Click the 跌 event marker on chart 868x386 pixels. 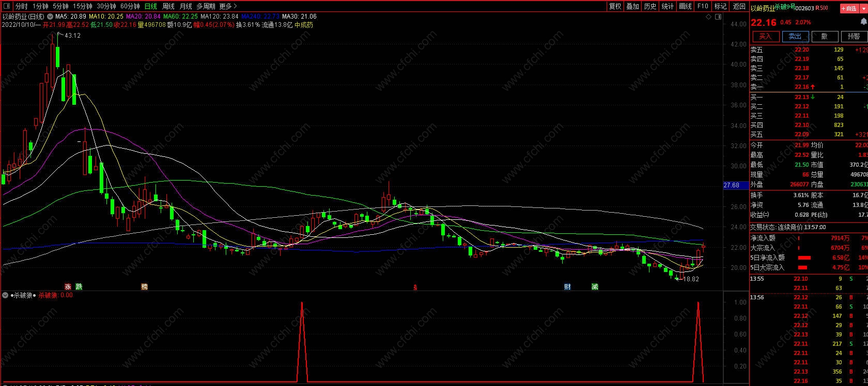click(79, 286)
